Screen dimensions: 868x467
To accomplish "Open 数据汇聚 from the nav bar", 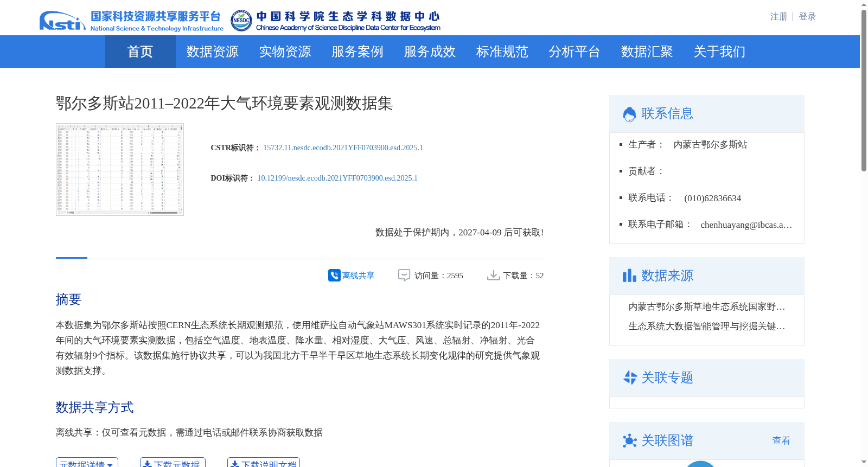I will click(647, 52).
